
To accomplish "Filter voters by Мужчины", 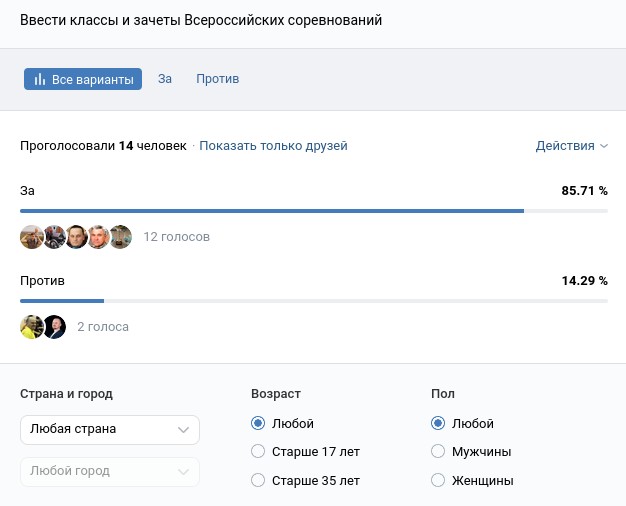I will 437,452.
